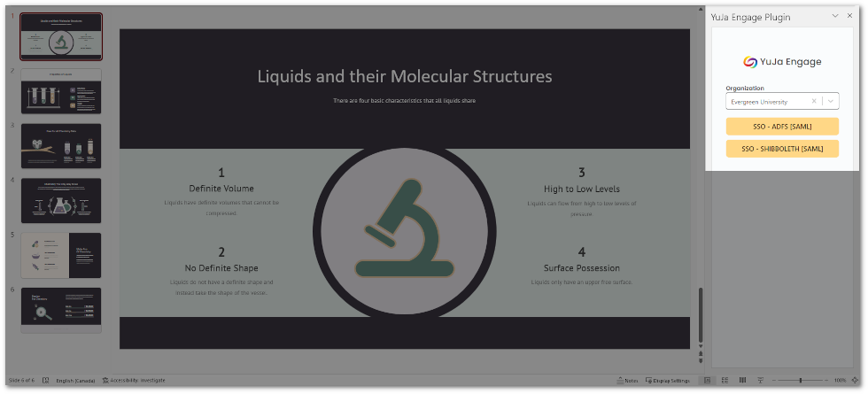Sign in with SSO - SHIBBOLETH [SAML]
Image resolution: width=868 pixels, height=394 pixels.
(782, 148)
